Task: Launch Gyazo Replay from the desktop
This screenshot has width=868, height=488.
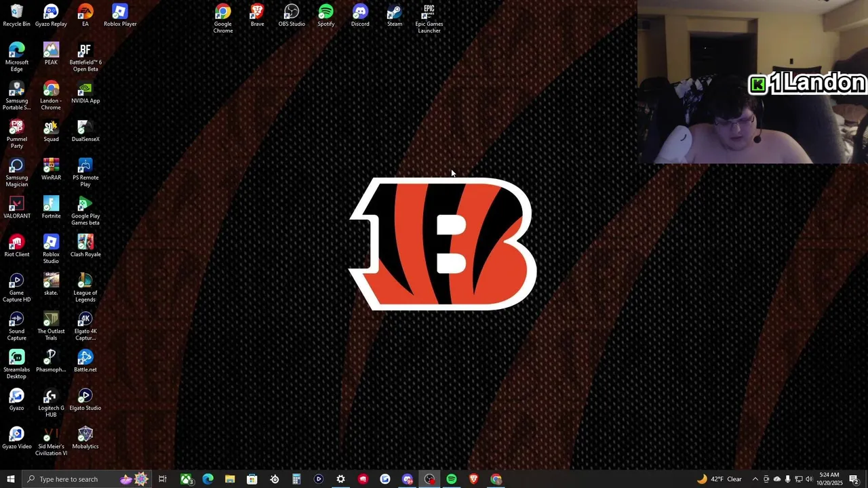Action: (51, 16)
